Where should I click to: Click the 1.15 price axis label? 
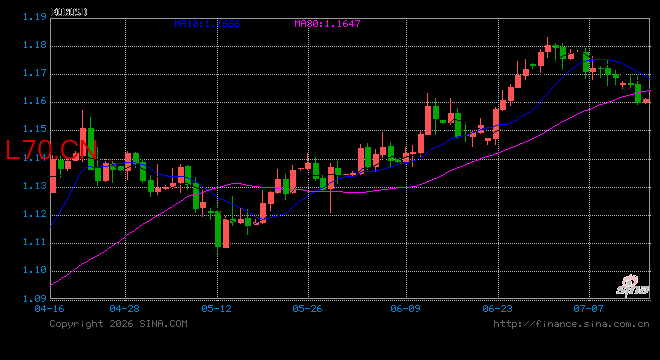tap(35, 129)
